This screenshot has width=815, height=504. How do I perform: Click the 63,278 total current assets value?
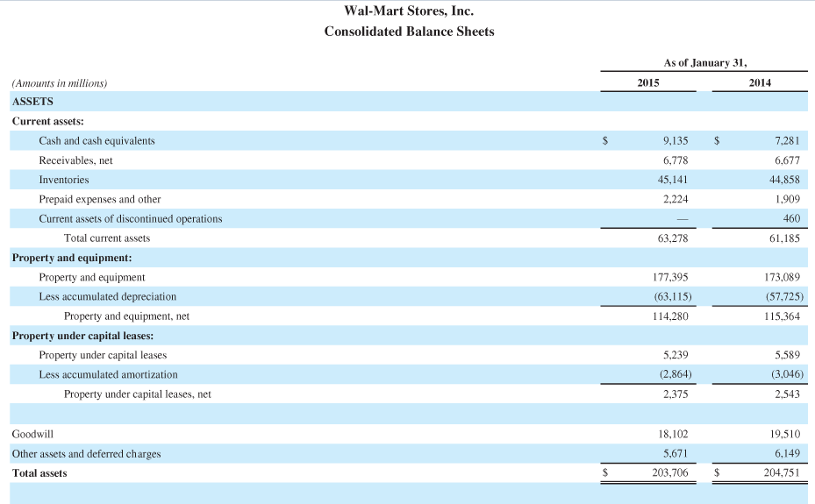(x=673, y=238)
